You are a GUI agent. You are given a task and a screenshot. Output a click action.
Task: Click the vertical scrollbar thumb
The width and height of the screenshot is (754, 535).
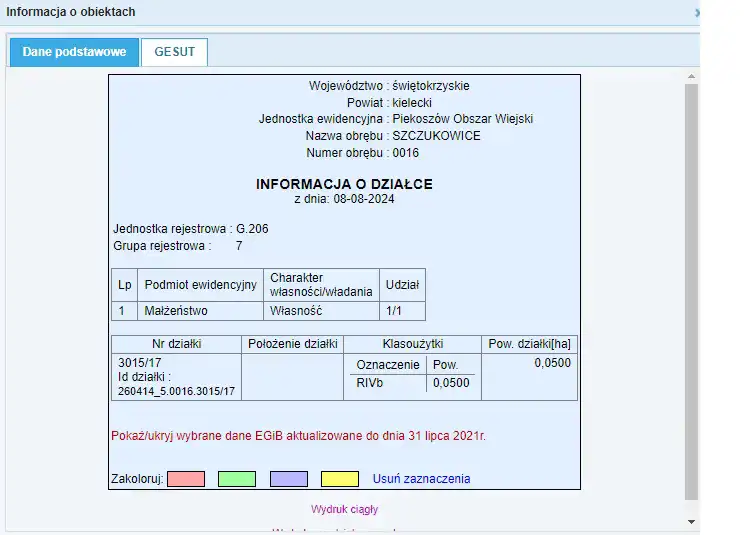[x=690, y=290]
